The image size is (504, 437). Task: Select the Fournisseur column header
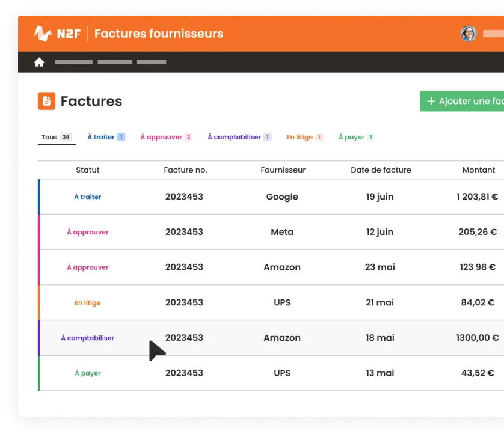click(282, 170)
